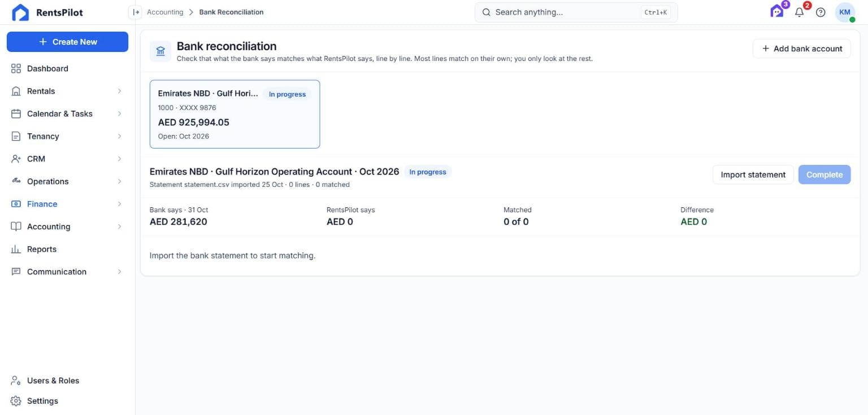Select Tenancy in the sidebar

(x=67, y=136)
